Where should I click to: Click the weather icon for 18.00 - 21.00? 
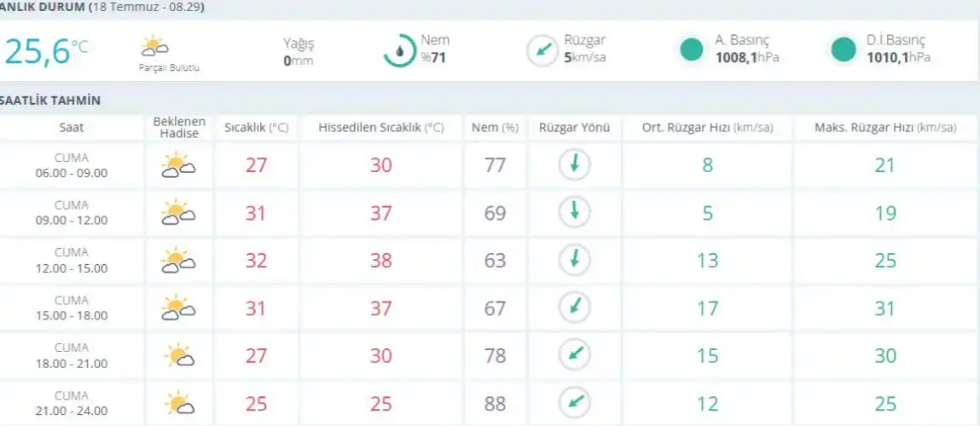pos(178,355)
